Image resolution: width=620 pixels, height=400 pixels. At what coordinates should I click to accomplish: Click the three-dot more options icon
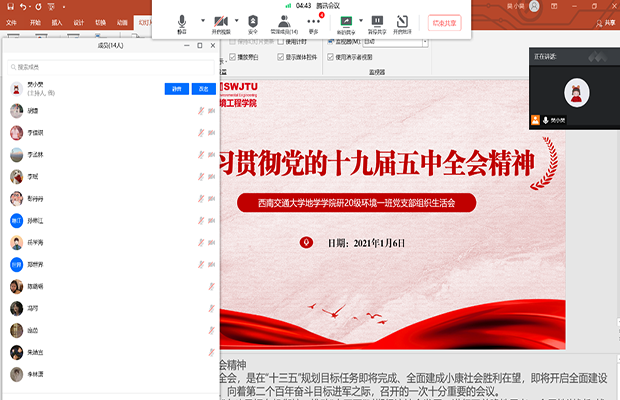pos(314,20)
